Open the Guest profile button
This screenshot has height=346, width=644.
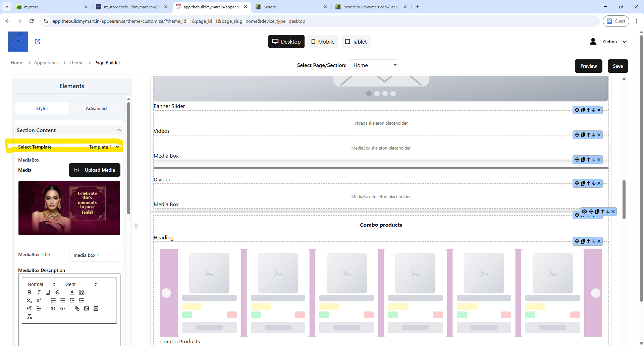pos(616,21)
